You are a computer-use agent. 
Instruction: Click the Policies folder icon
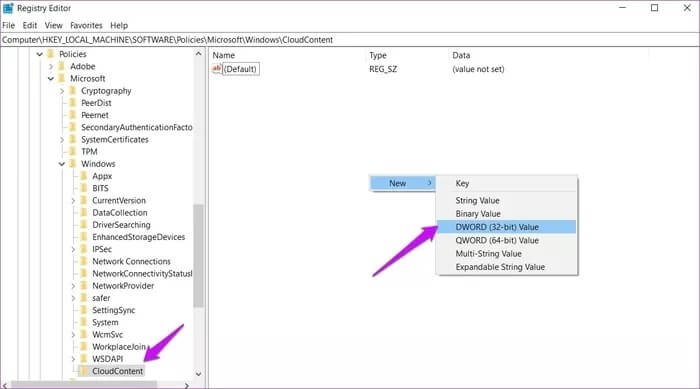pyautogui.click(x=51, y=54)
